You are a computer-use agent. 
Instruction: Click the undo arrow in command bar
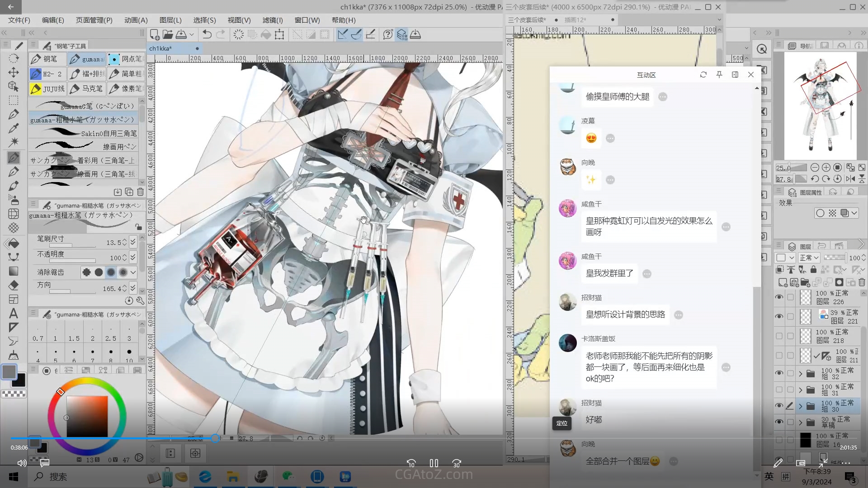[x=207, y=34]
